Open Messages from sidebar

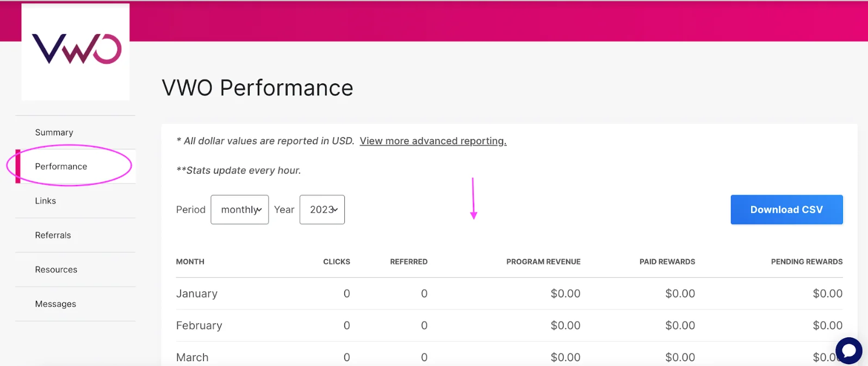55,304
